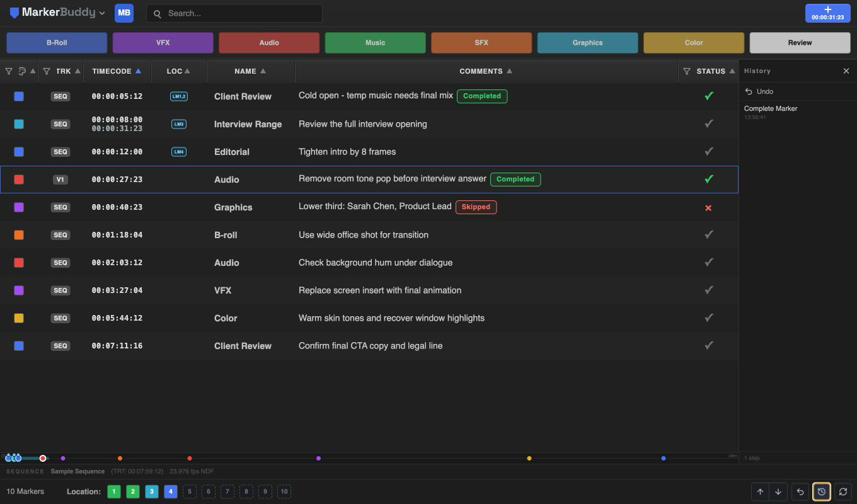Click the V1 track badge on the Audio row
Screen dimensions: 857x504
[60, 180]
